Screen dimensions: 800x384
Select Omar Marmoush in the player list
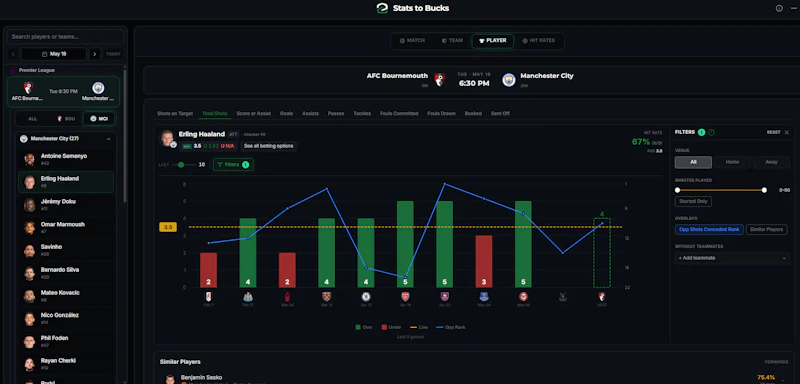point(66,227)
